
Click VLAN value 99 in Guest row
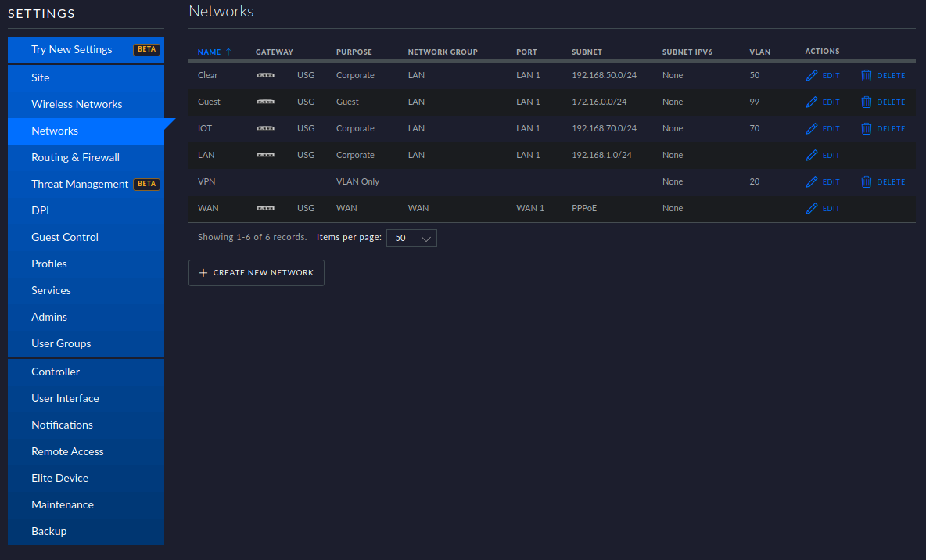(754, 102)
